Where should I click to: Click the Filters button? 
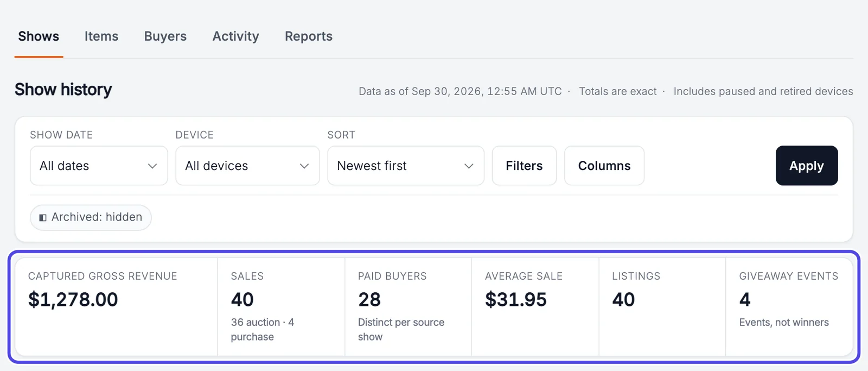[524, 166]
